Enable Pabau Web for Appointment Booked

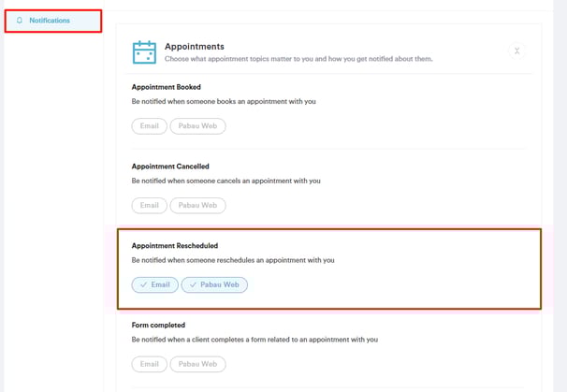[197, 126]
